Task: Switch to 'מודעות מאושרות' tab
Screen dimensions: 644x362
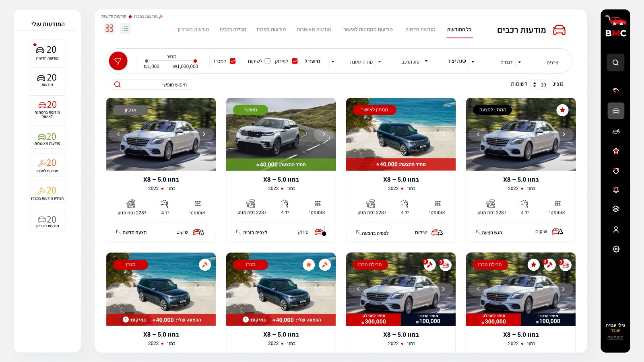Action: (x=314, y=29)
